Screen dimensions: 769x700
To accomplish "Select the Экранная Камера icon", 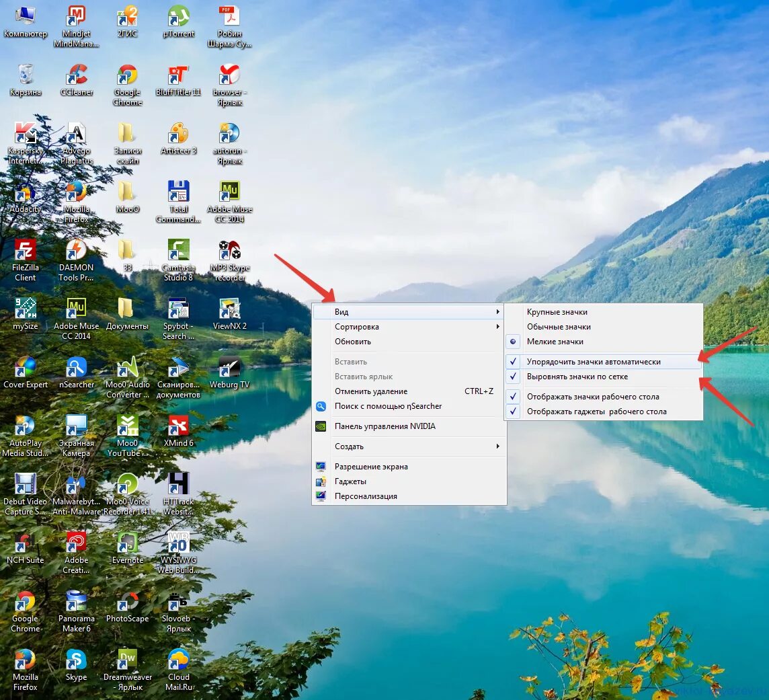I will (x=76, y=436).
